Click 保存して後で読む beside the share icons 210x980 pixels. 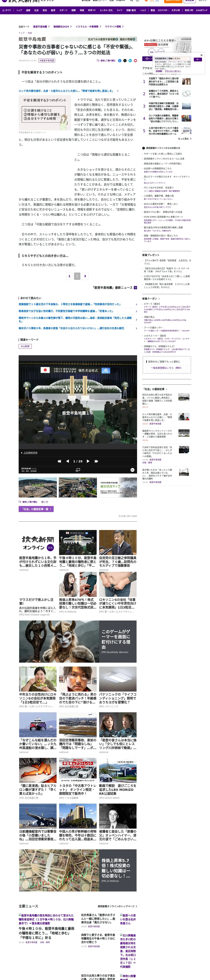[107, 60]
